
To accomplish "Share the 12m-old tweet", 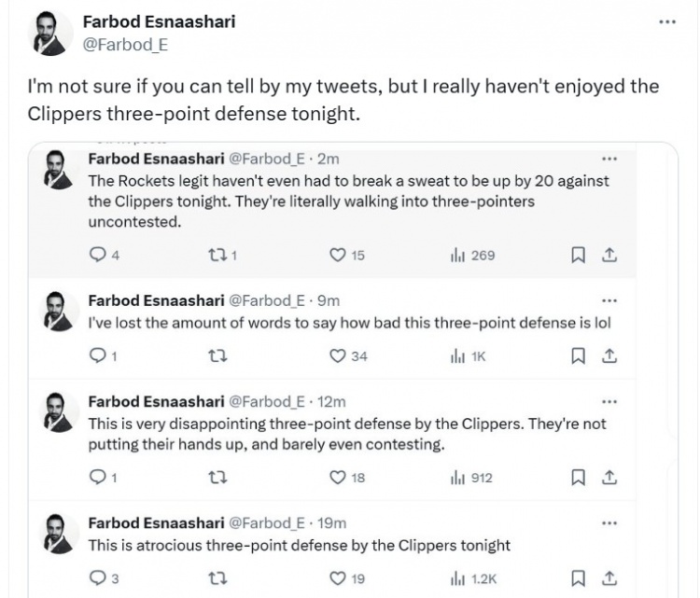I will coord(608,479).
